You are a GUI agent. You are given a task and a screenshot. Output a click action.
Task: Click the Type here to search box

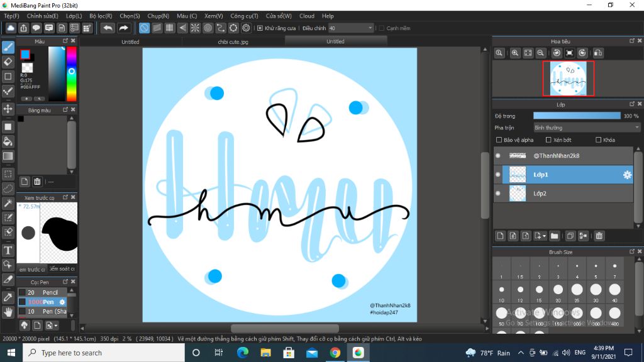(x=104, y=353)
